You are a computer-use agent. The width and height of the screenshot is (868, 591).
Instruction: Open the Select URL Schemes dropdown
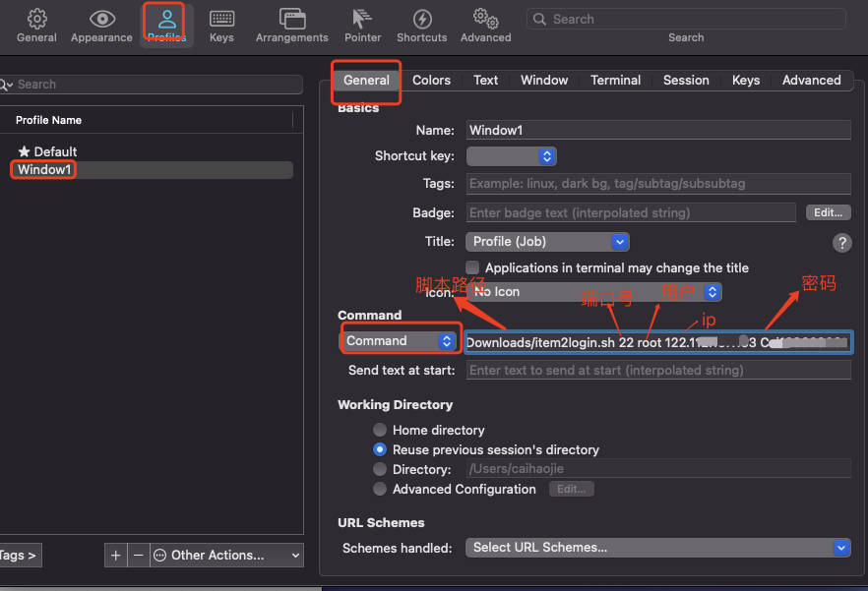coord(657,548)
